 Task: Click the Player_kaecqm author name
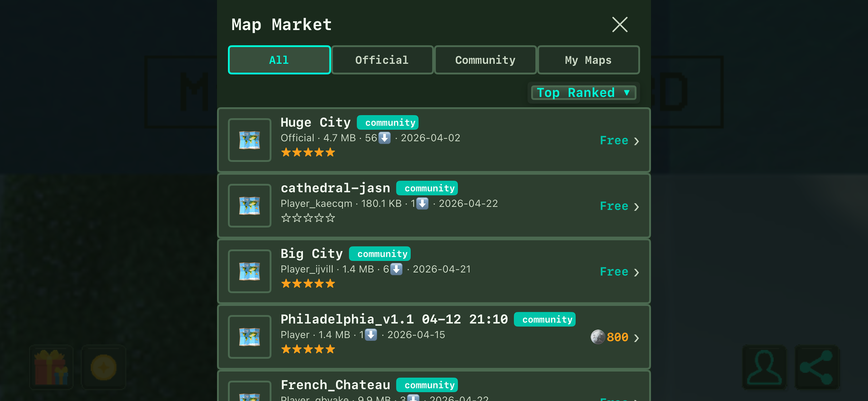(317, 204)
